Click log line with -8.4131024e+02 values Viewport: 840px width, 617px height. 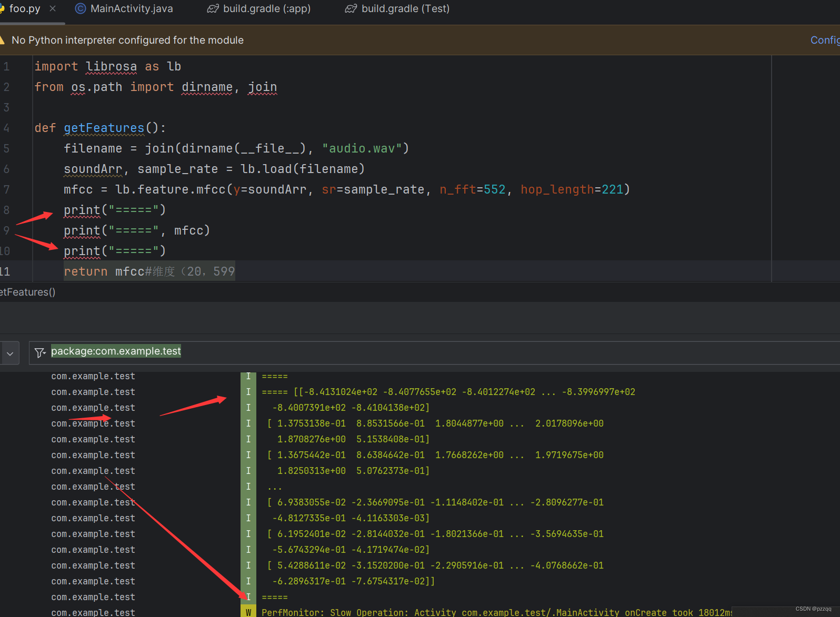pyautogui.click(x=448, y=392)
